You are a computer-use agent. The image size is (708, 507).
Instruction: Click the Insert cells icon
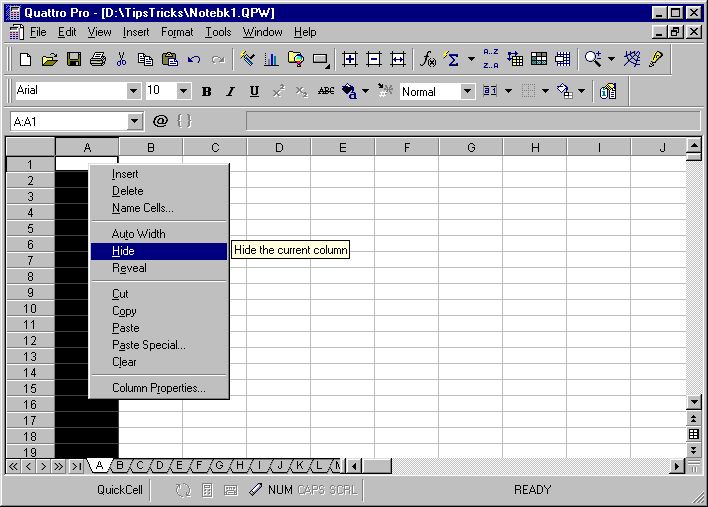click(x=349, y=59)
